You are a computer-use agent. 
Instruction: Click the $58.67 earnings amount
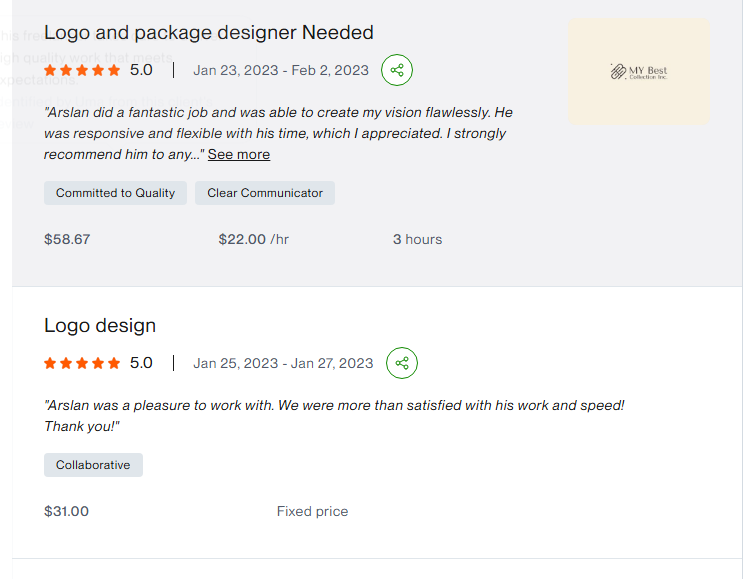[x=67, y=239]
